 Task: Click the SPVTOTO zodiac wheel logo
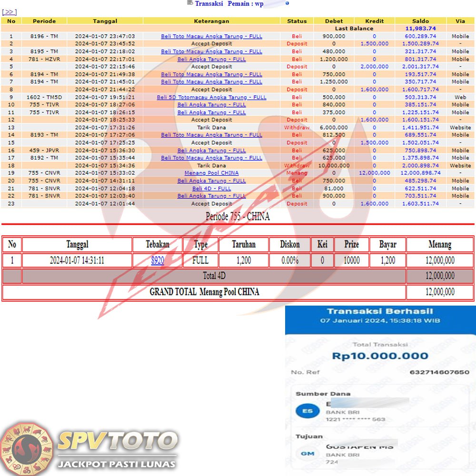pos(26,448)
